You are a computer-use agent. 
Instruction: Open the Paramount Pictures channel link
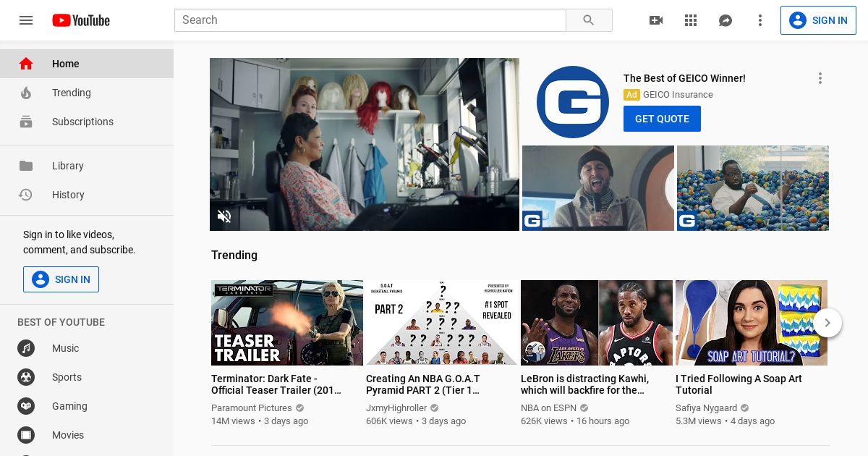coord(252,408)
